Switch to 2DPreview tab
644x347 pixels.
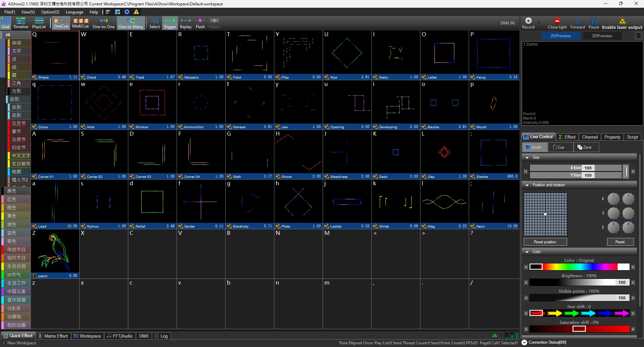pyautogui.click(x=561, y=36)
